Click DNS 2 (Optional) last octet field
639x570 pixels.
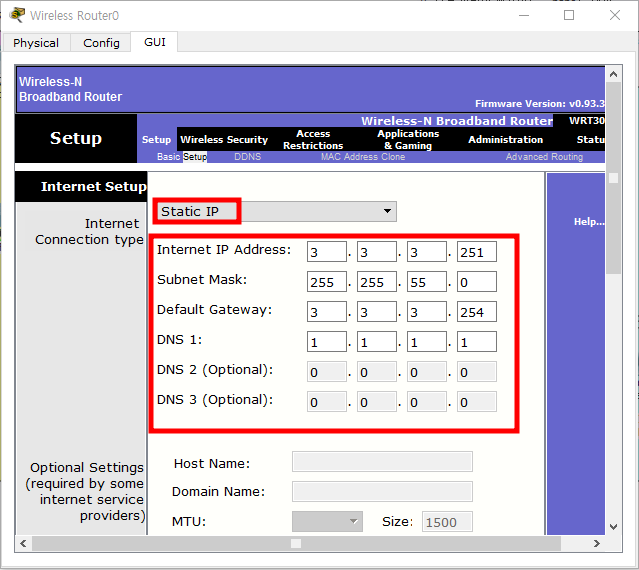pos(477,372)
